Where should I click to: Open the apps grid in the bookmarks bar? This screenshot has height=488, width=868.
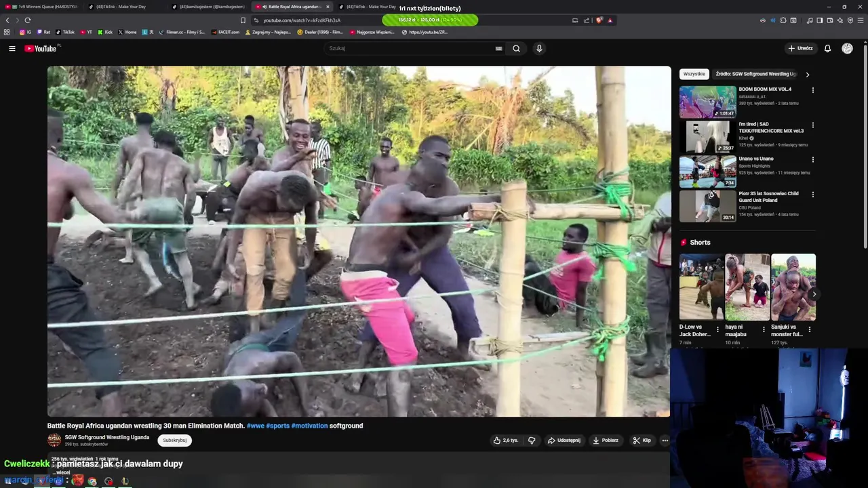(7, 32)
